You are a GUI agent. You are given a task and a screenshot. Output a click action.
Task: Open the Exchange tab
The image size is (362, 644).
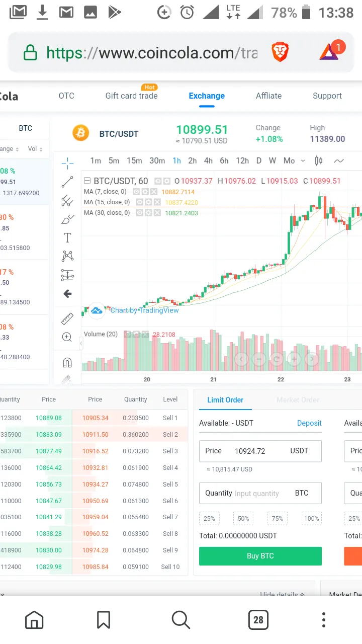click(x=207, y=96)
